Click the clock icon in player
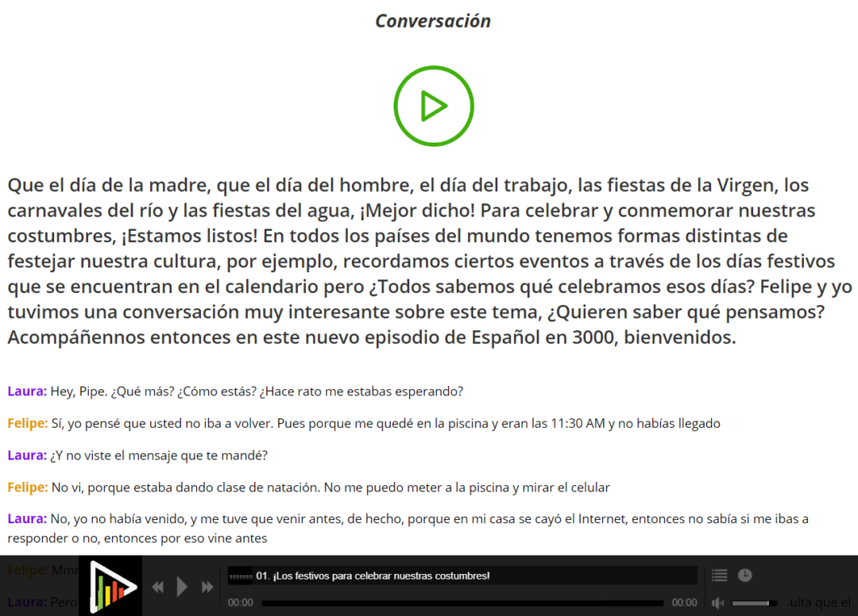858x616 pixels. pyautogui.click(x=744, y=576)
